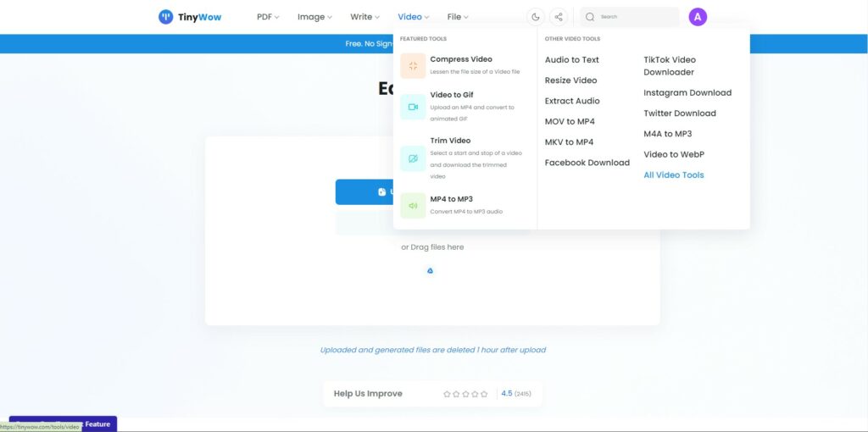This screenshot has height=432, width=868.
Task: Select TikTok Video Downloader
Action: [x=670, y=66]
